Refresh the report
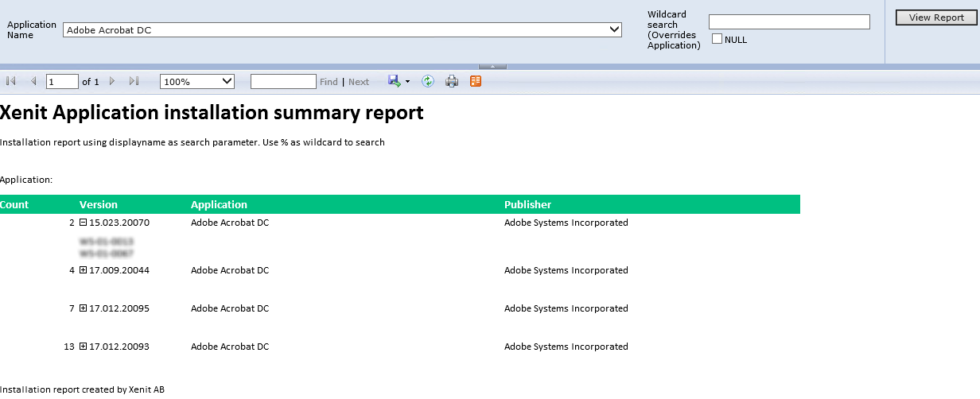This screenshot has width=980, height=399. pyautogui.click(x=428, y=81)
